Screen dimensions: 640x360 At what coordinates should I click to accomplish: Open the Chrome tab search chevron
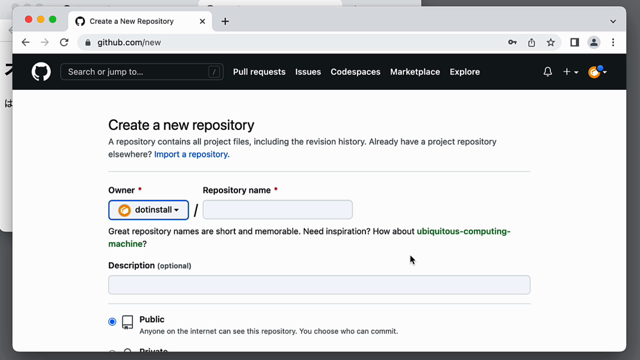click(x=613, y=21)
